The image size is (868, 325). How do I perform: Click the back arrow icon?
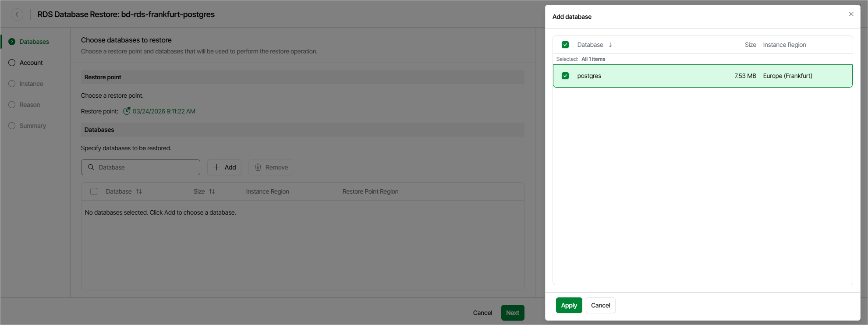point(17,14)
